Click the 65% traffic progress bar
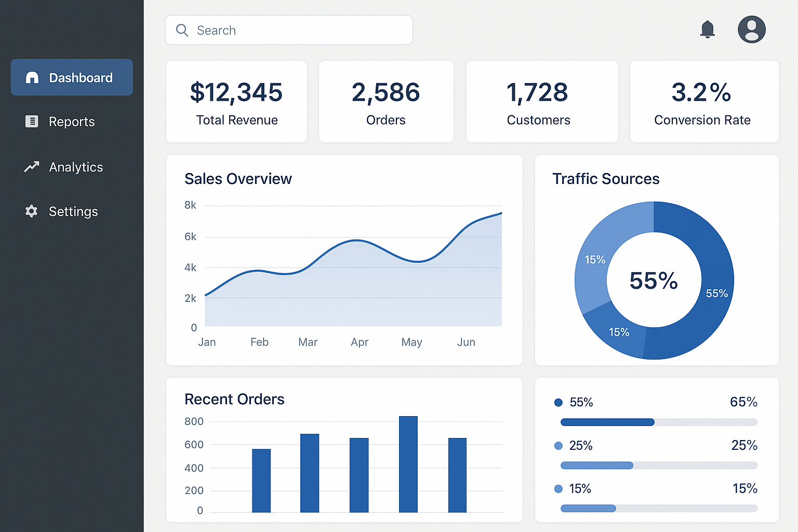Viewport: 798px width, 532px height. click(x=659, y=422)
